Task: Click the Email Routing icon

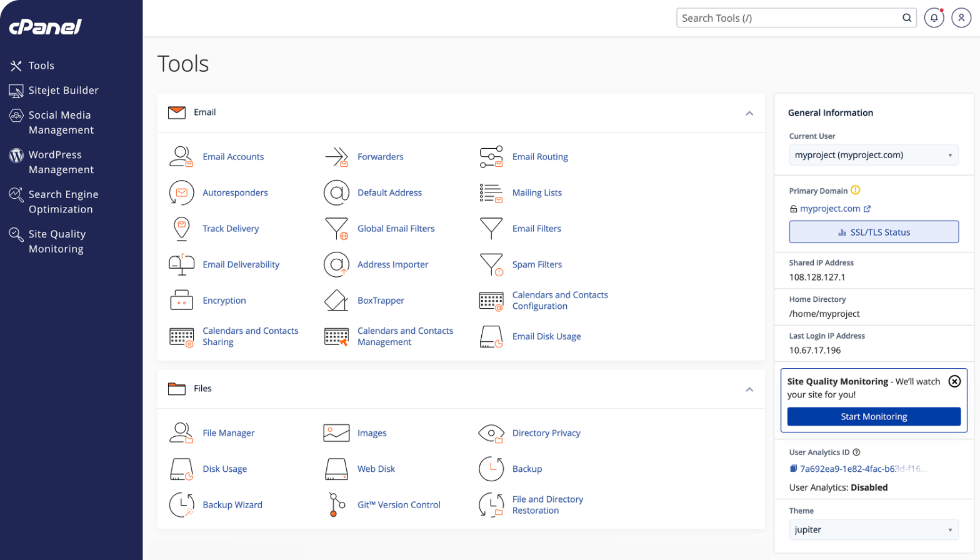Action: 491,157
